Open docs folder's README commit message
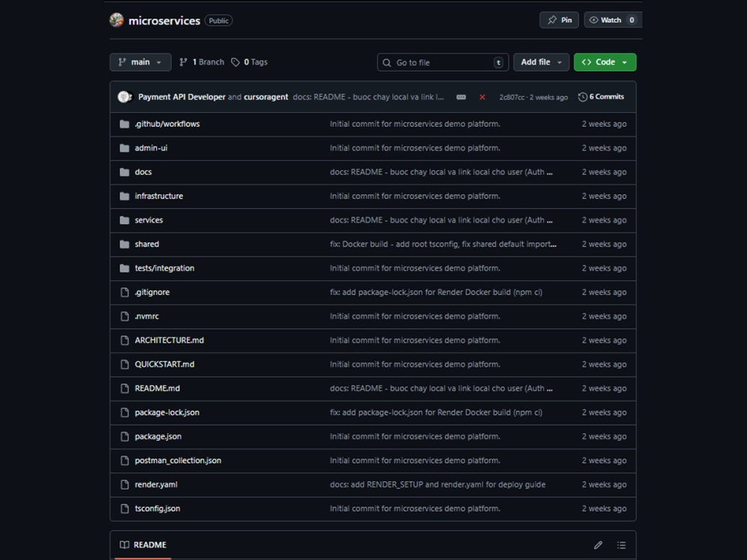The image size is (747, 560). [x=441, y=172]
